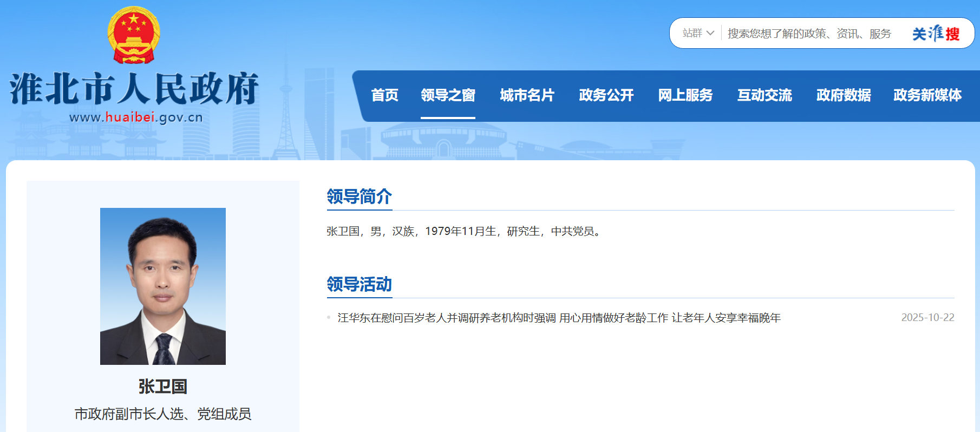
Task: Open the www.huaibei.gov.cn link
Action: coord(136,117)
